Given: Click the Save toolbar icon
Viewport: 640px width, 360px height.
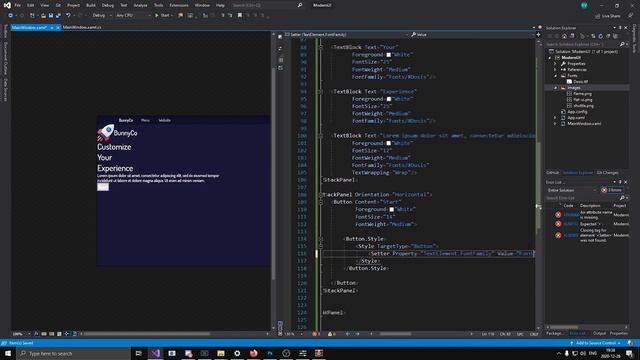Looking at the screenshot, I should pos(51,15).
